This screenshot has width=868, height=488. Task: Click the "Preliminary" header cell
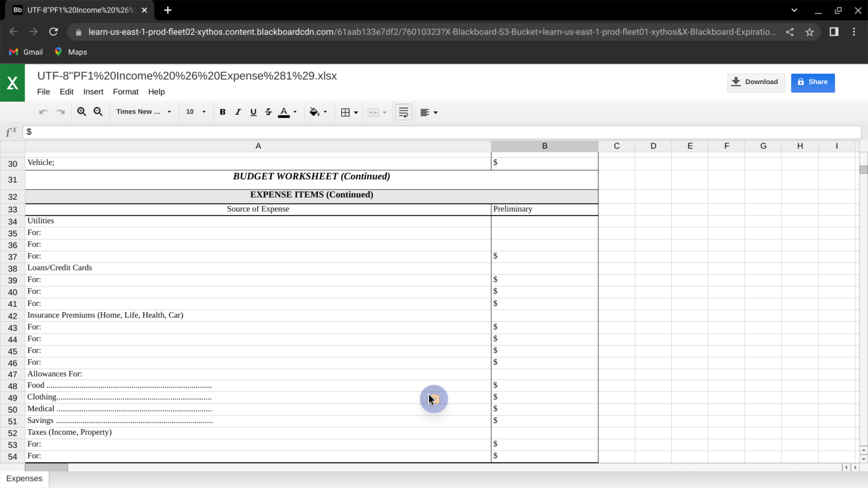tap(545, 209)
